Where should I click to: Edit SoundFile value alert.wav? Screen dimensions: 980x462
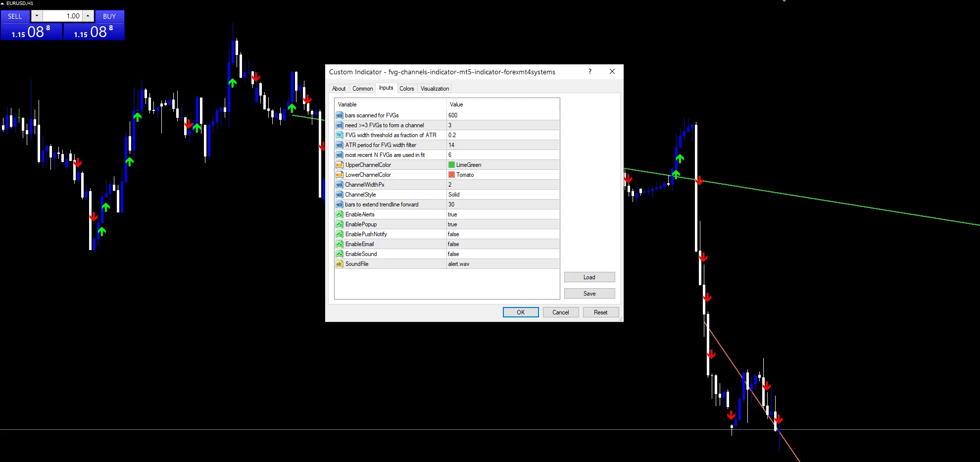(503, 264)
